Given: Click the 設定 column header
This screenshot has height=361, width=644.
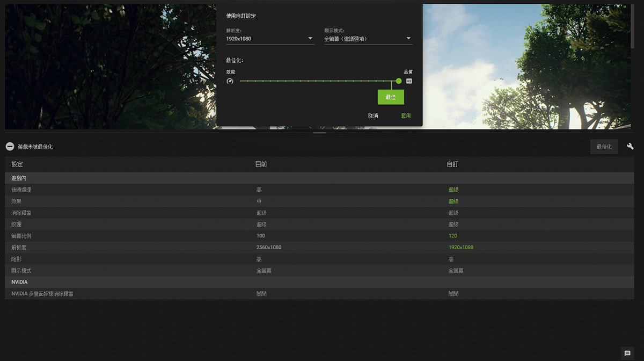Looking at the screenshot, I should pos(17,164).
